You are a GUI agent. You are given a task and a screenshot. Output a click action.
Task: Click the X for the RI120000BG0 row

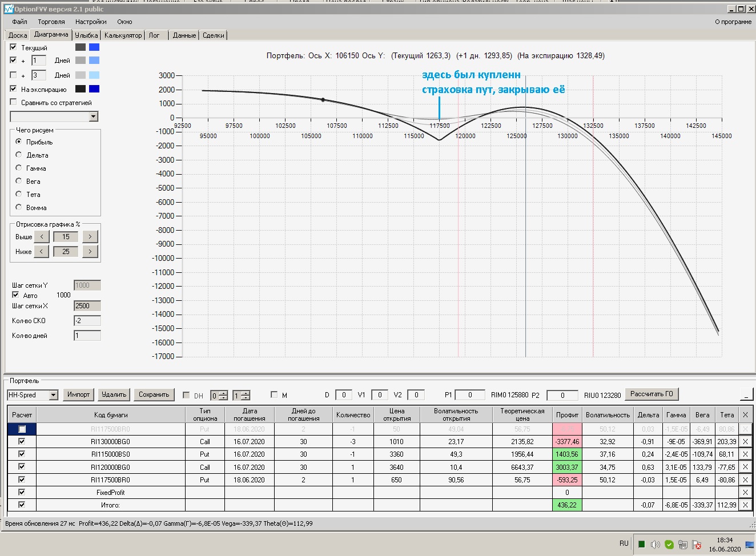pyautogui.click(x=745, y=467)
